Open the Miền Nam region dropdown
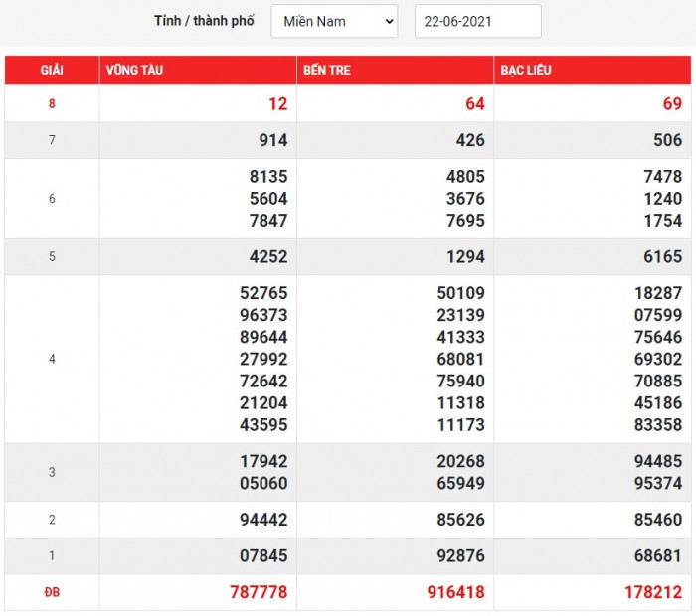The image size is (696, 616). (333, 21)
